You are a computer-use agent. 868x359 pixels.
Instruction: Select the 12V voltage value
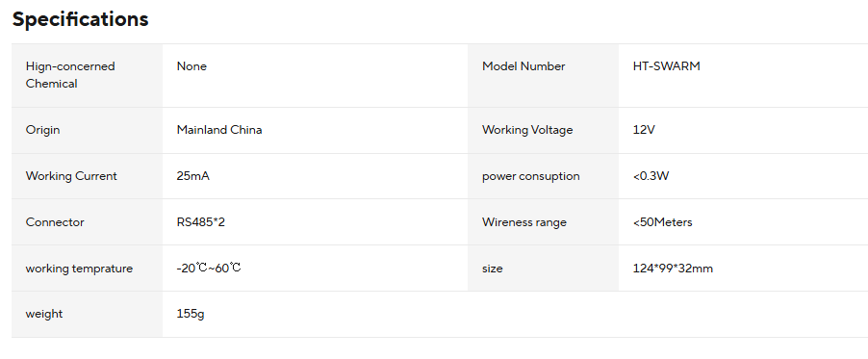644,130
